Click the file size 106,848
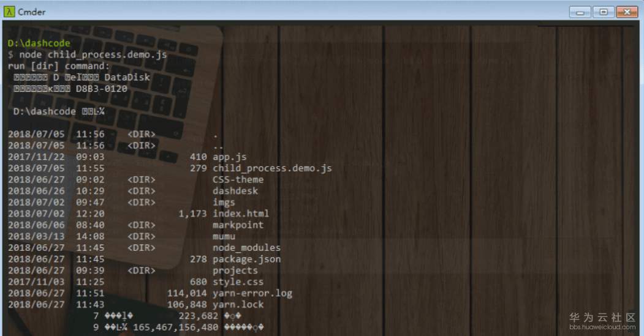This screenshot has height=336, width=644. 187,304
